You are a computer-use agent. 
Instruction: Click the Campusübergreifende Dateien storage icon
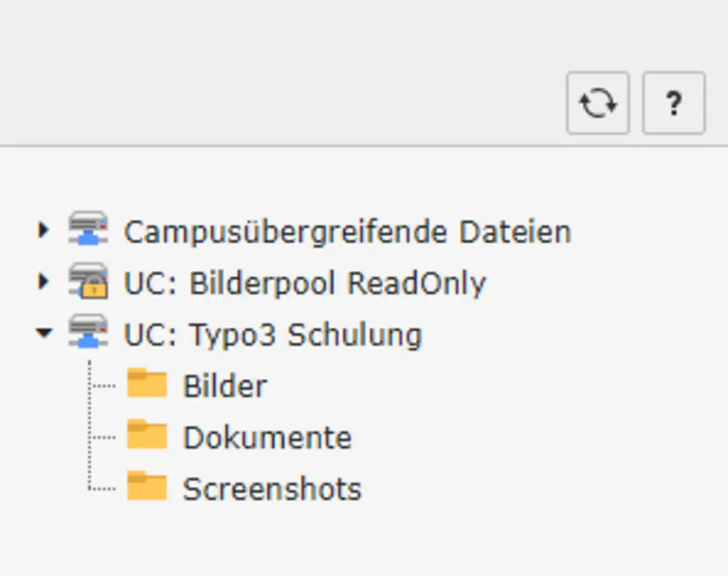click(88, 231)
